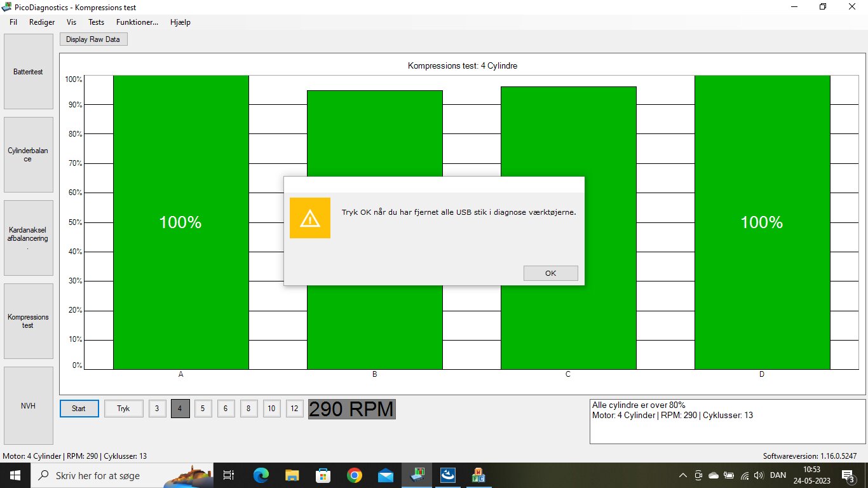Select the Batteritest side panel button
The image size is (868, 488).
29,72
